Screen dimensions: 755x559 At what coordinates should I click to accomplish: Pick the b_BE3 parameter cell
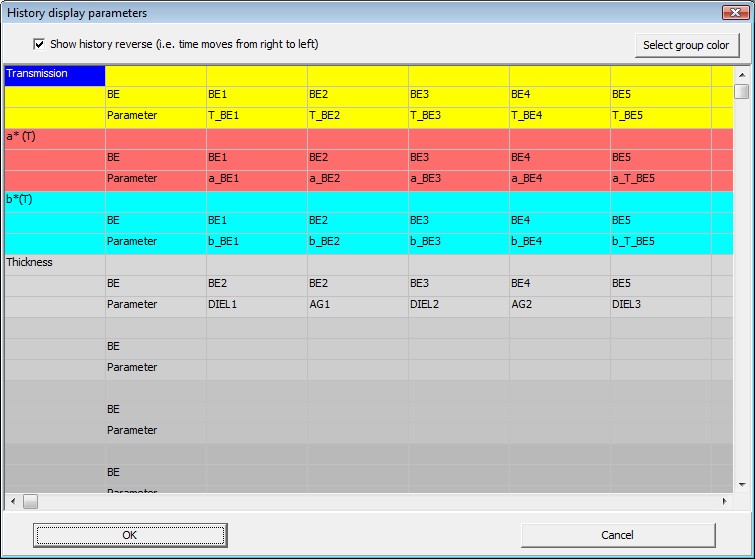458,242
